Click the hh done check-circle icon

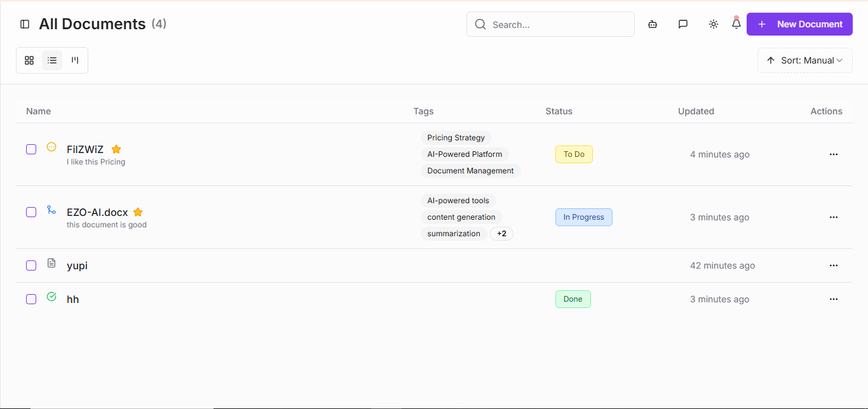tap(51, 297)
